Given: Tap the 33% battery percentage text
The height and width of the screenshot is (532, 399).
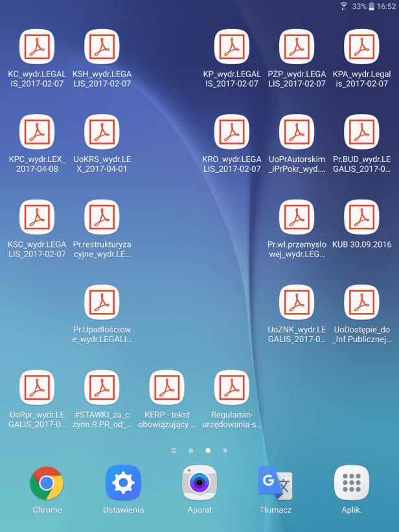Looking at the screenshot, I should pos(359,6).
